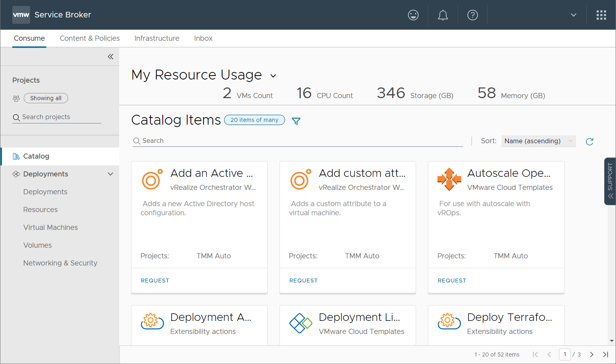
Task: Open the Sort Name (ascending) dropdown
Action: 539,141
